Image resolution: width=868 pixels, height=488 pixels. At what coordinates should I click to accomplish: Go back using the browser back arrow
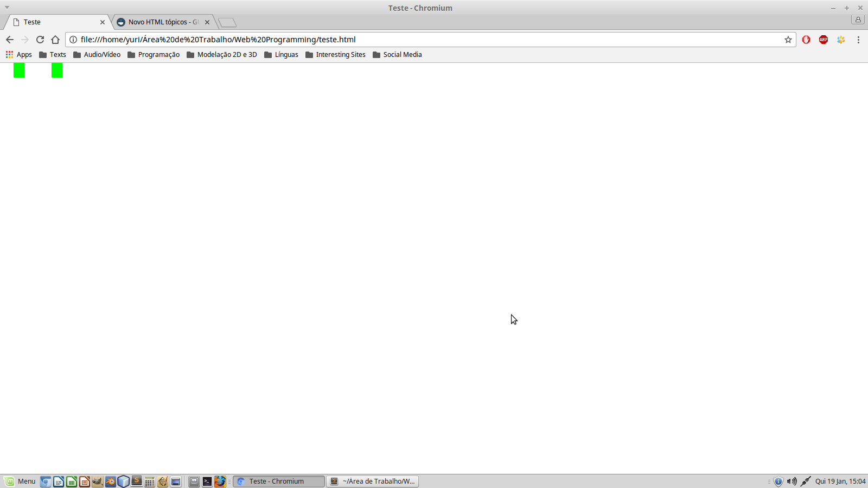coord(10,40)
